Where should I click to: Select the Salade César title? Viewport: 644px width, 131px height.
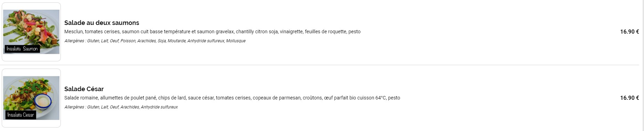pos(84,89)
